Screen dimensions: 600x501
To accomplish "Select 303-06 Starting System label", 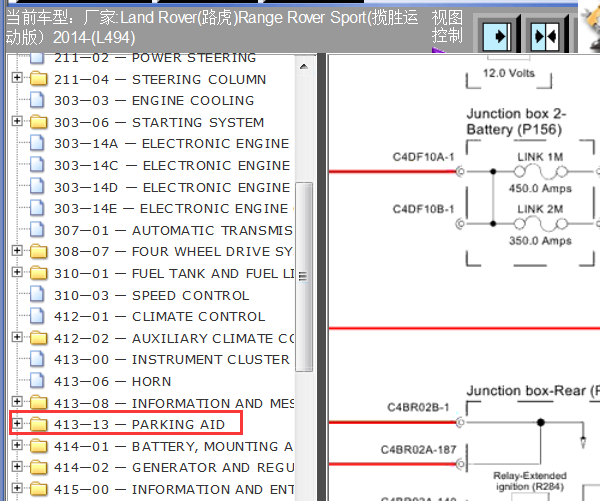I will click(159, 122).
